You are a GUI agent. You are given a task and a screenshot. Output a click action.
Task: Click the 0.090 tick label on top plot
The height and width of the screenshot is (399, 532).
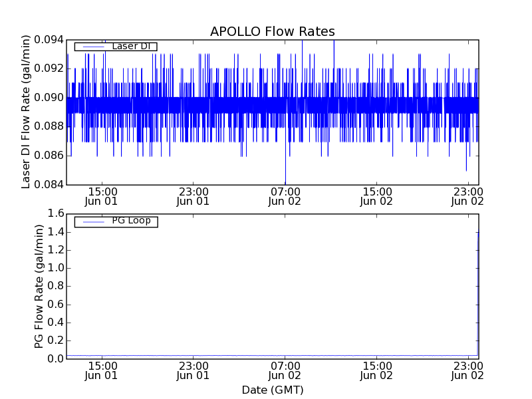click(49, 98)
